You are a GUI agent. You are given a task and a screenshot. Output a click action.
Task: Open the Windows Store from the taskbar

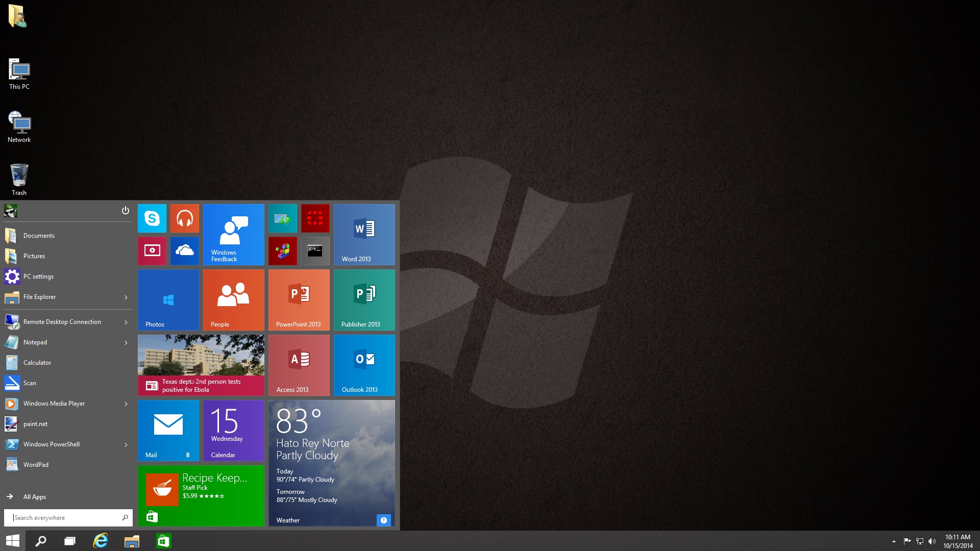[x=163, y=541]
